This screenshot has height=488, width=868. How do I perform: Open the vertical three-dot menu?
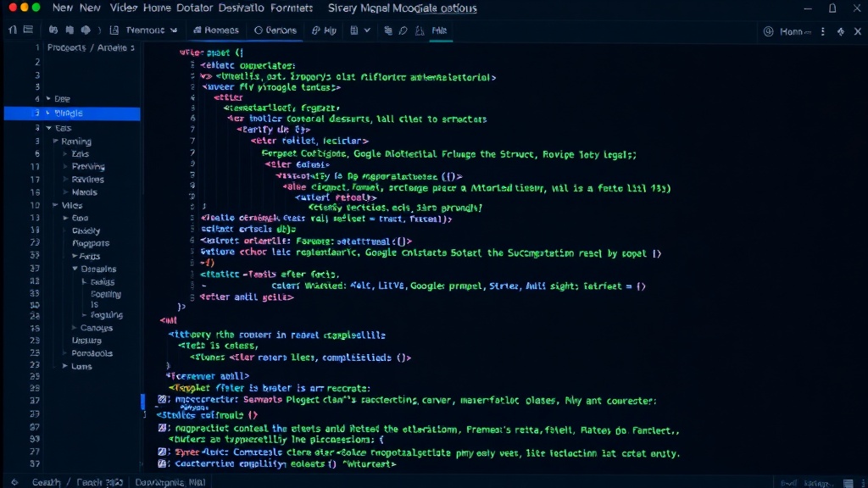[x=822, y=31]
